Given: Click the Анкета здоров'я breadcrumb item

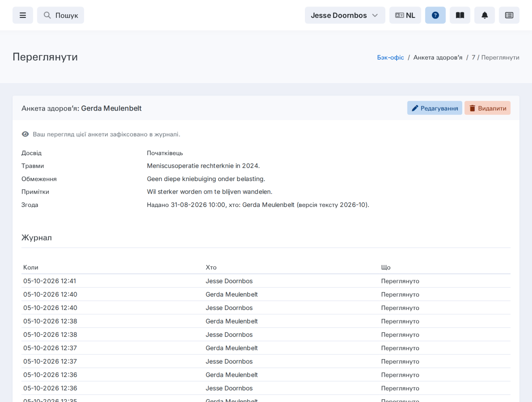Looking at the screenshot, I should pos(438,57).
